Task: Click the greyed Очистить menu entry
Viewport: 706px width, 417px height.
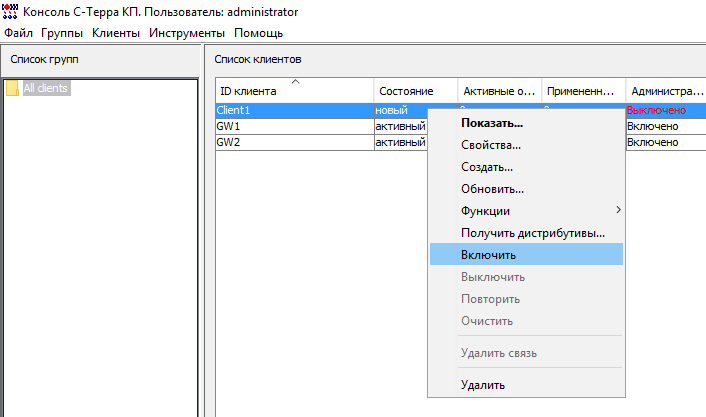Action: click(526, 321)
